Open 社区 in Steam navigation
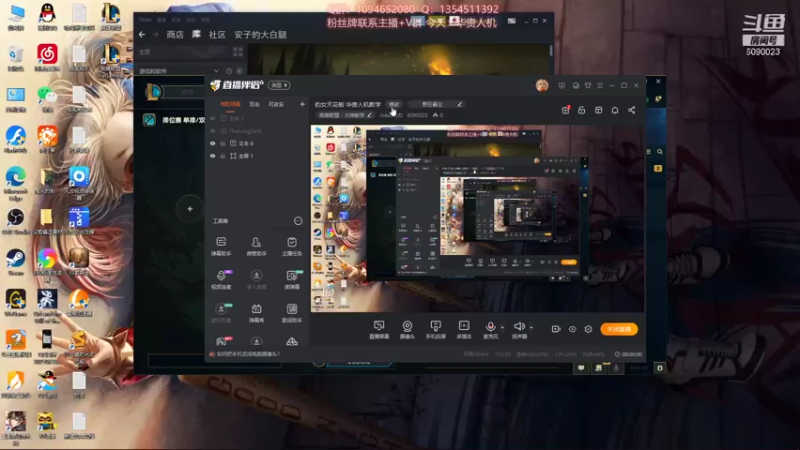This screenshot has width=800, height=450. [x=217, y=35]
